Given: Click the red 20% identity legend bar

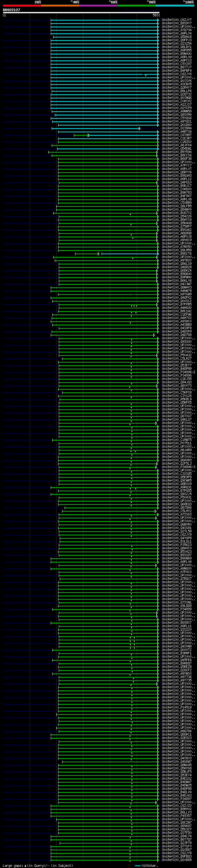Looking at the screenshot, I should tap(22, 6).
